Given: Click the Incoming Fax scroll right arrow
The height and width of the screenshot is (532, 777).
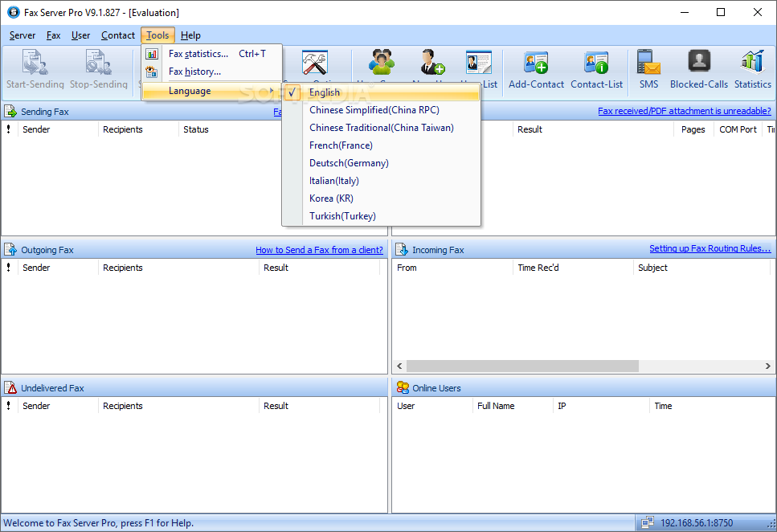Looking at the screenshot, I should (767, 366).
